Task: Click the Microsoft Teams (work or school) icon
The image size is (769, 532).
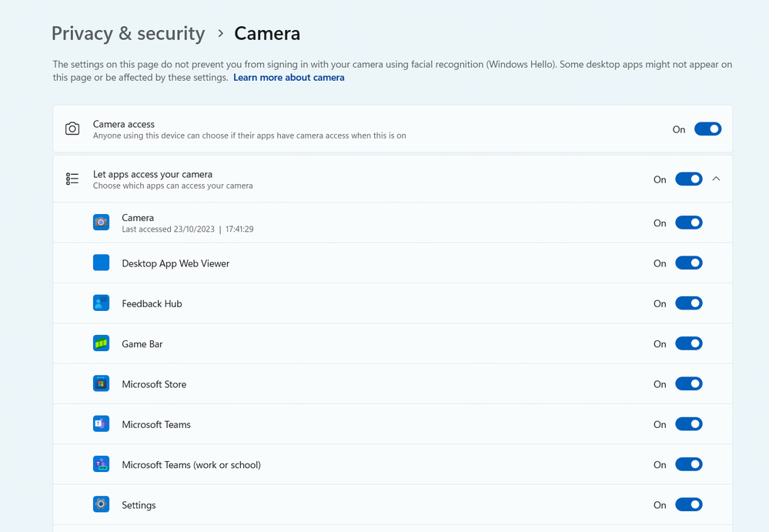Action: [101, 464]
